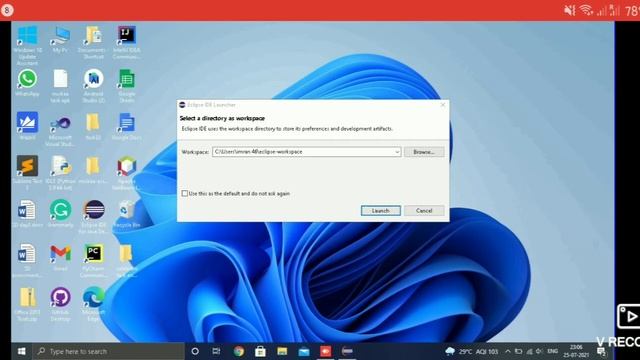Viewport: 640px width, 360px height.
Task: Open the Office 2013 Toolkit zip file
Action: (27, 304)
